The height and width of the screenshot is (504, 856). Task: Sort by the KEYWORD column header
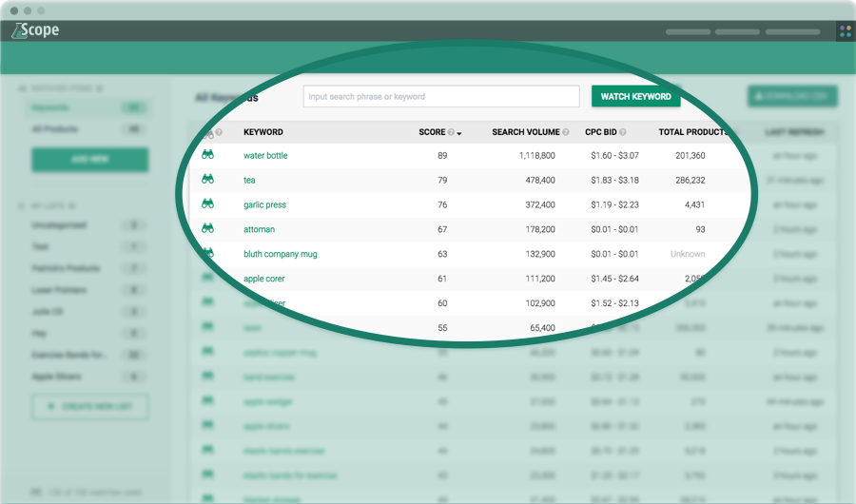click(263, 132)
